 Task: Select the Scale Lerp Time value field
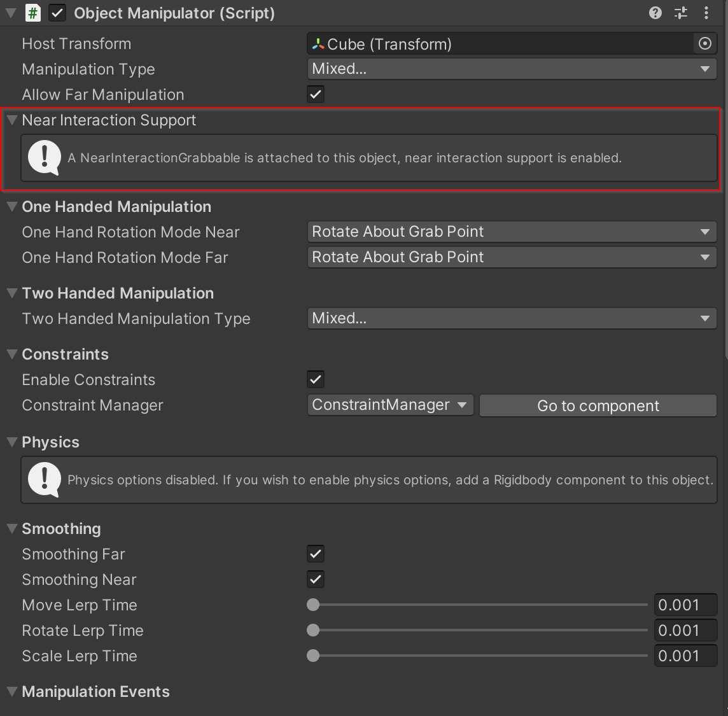[685, 656]
